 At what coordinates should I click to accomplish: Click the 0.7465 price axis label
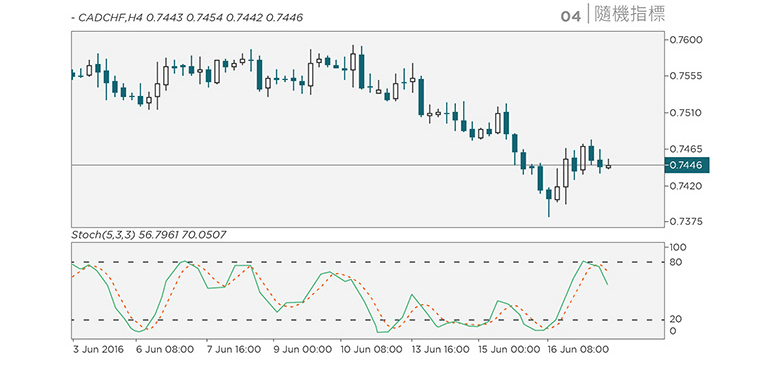click(686, 149)
